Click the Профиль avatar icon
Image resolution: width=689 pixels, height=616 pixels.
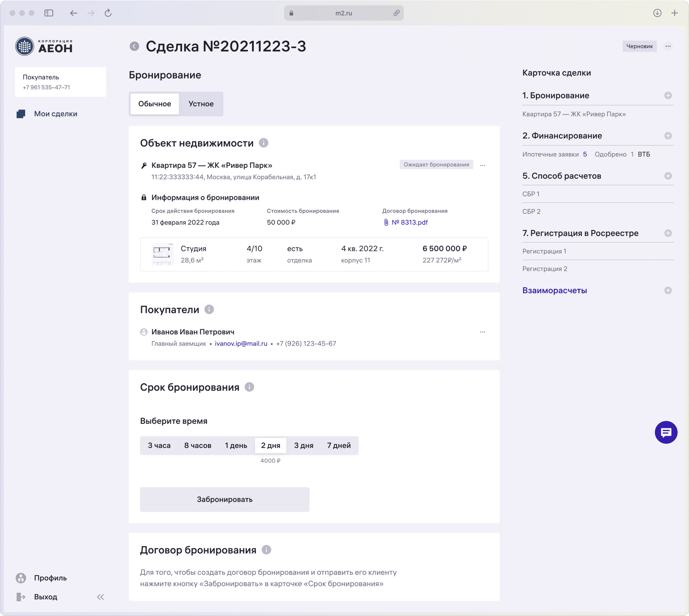click(21, 578)
